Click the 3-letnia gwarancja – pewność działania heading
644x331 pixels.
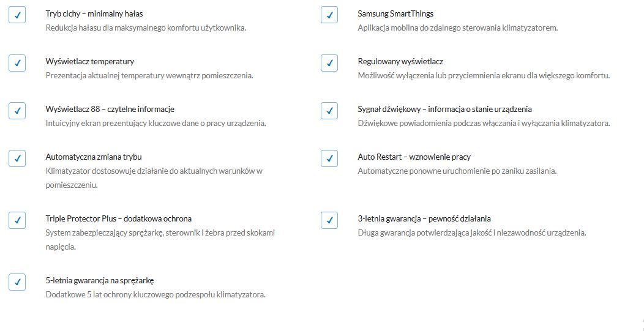[x=424, y=218]
